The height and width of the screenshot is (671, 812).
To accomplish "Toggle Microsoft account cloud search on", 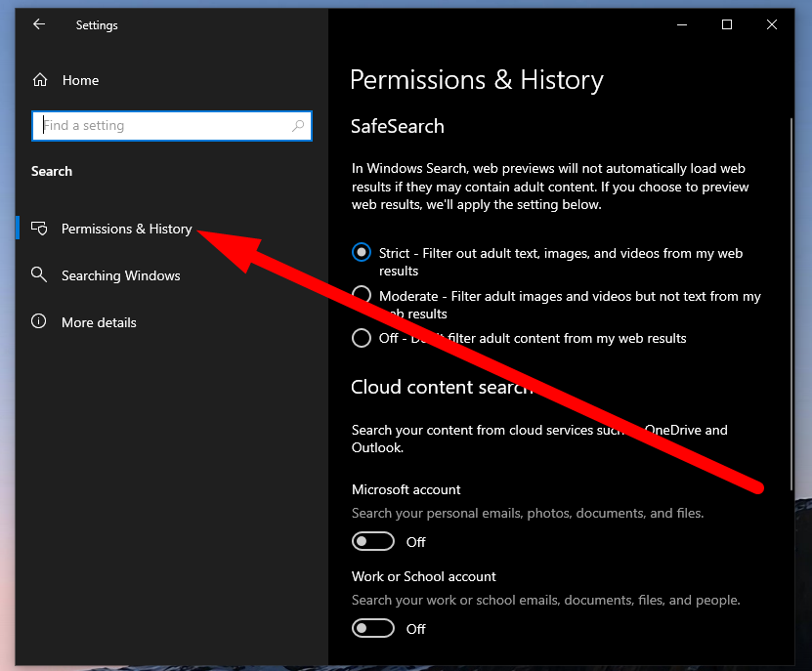I will [373, 541].
